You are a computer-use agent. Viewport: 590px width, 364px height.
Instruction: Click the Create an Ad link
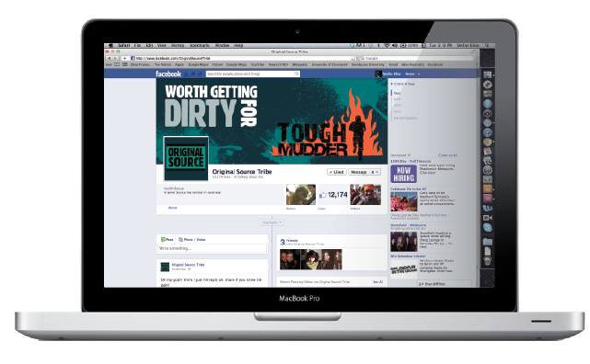coord(447,155)
